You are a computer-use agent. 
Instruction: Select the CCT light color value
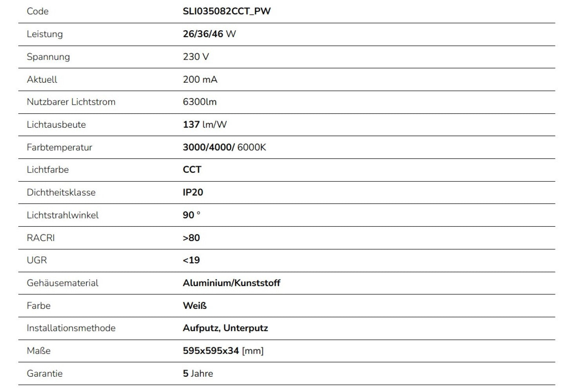[192, 170]
